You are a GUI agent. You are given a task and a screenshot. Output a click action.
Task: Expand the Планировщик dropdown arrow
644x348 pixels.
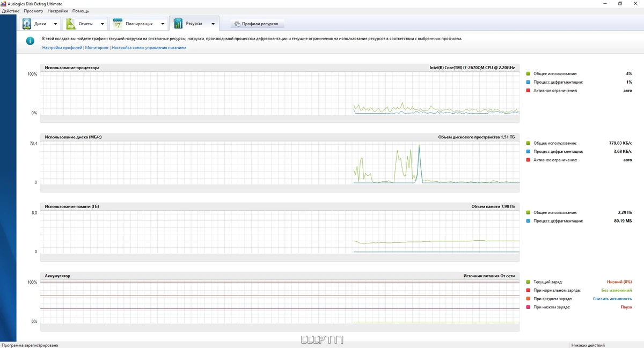tap(162, 24)
